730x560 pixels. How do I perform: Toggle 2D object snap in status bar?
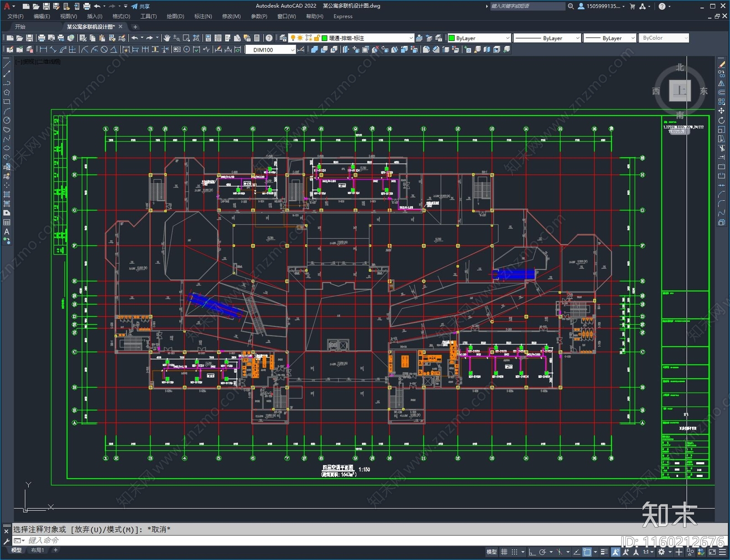(587, 552)
